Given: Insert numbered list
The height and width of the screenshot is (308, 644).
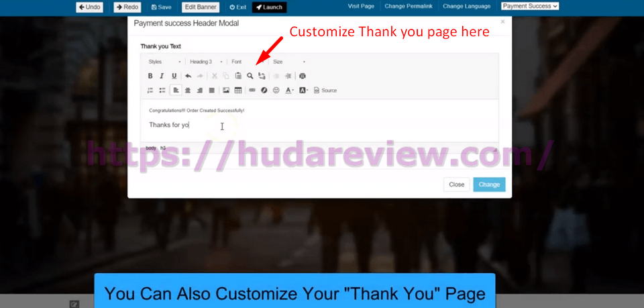Looking at the screenshot, I should tap(150, 90).
